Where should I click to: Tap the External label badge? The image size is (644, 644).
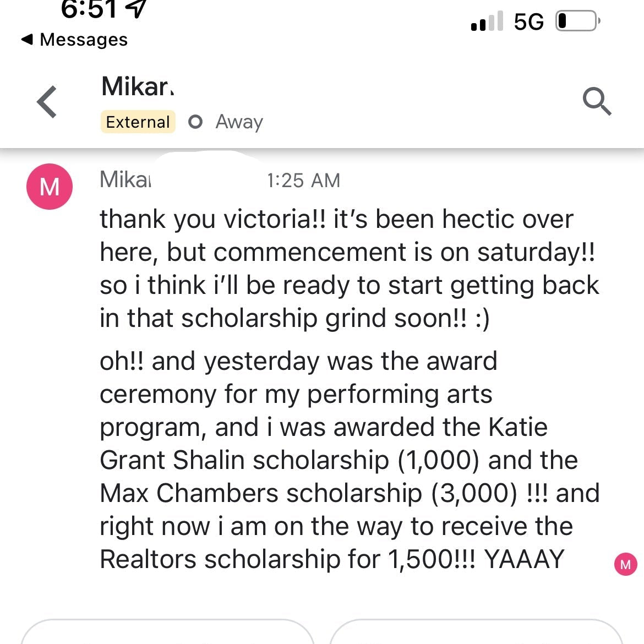[x=138, y=122]
